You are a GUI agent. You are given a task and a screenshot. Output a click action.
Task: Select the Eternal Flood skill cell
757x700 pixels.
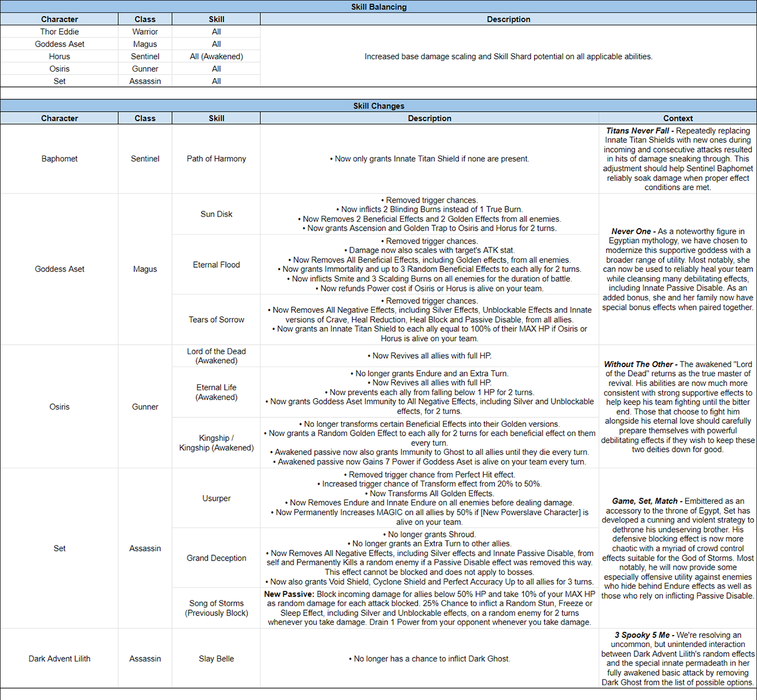[216, 265]
